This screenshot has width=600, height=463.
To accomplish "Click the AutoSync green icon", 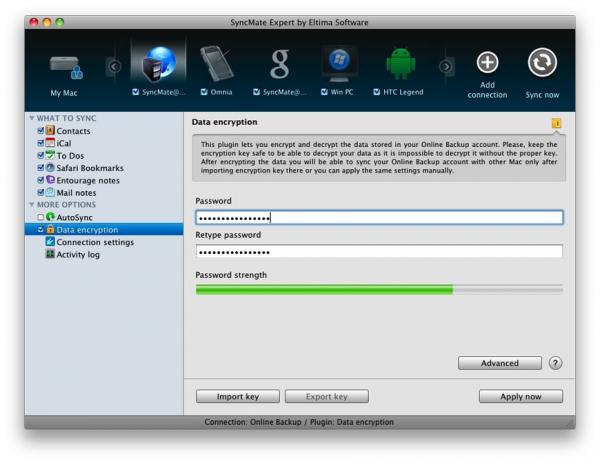I will [x=50, y=217].
